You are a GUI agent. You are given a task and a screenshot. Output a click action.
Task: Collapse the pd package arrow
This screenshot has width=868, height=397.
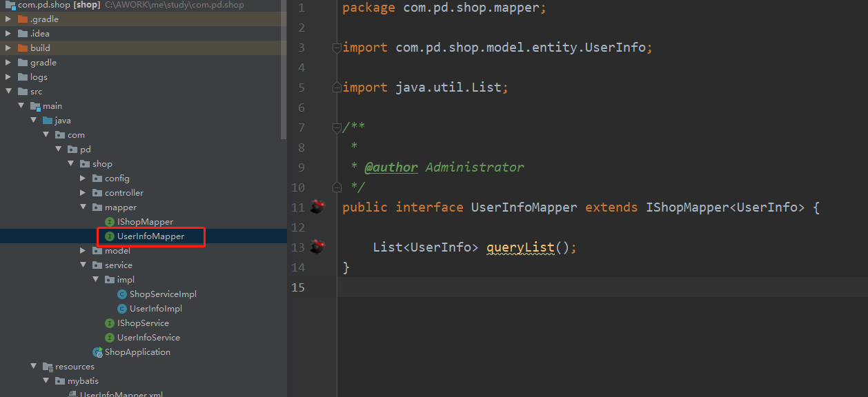[x=58, y=150]
